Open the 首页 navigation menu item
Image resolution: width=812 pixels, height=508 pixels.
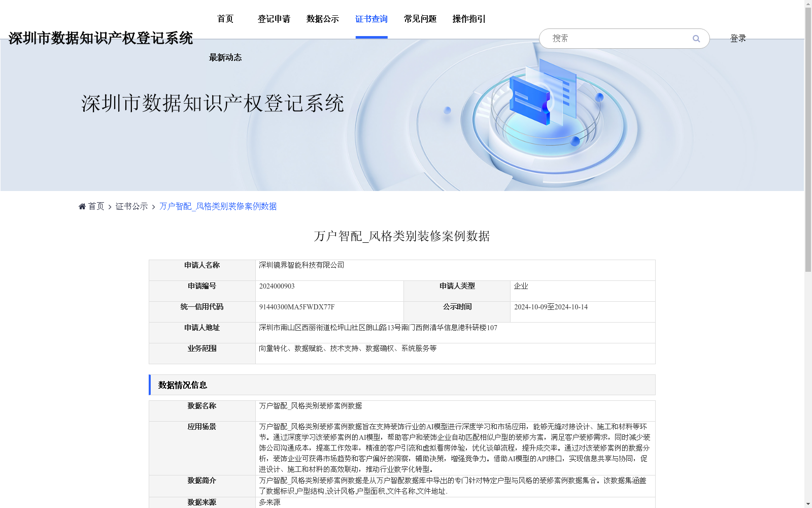click(225, 19)
